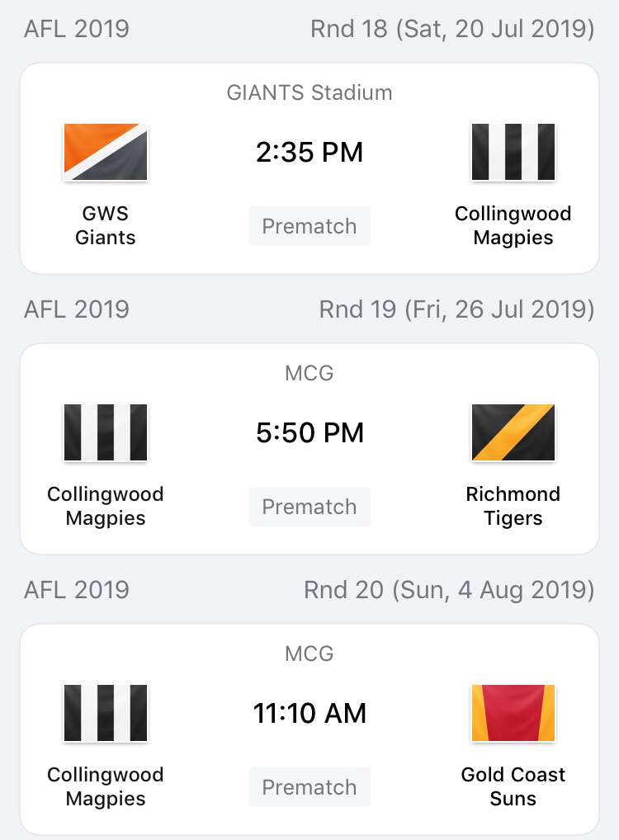Viewport: 619px width, 840px height.
Task: Tap the GWS Giants flag icon
Action: (x=106, y=152)
